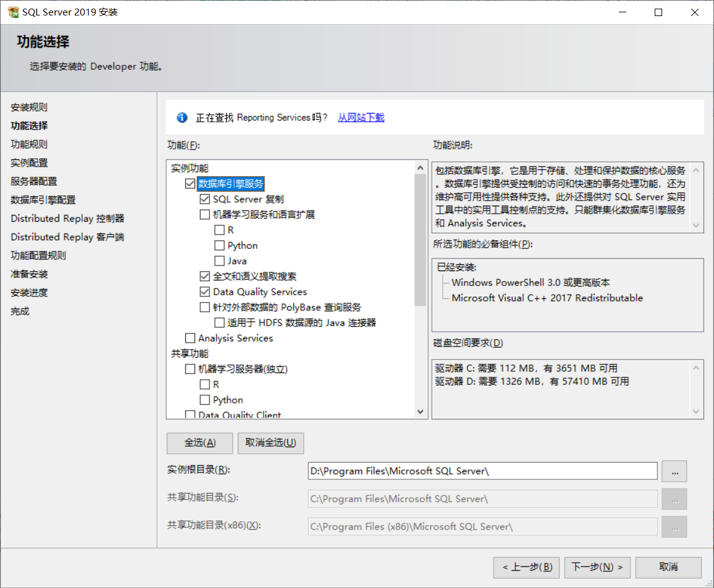Check Python under 机器学习服务和语言扩展
714x588 pixels.
219,245
